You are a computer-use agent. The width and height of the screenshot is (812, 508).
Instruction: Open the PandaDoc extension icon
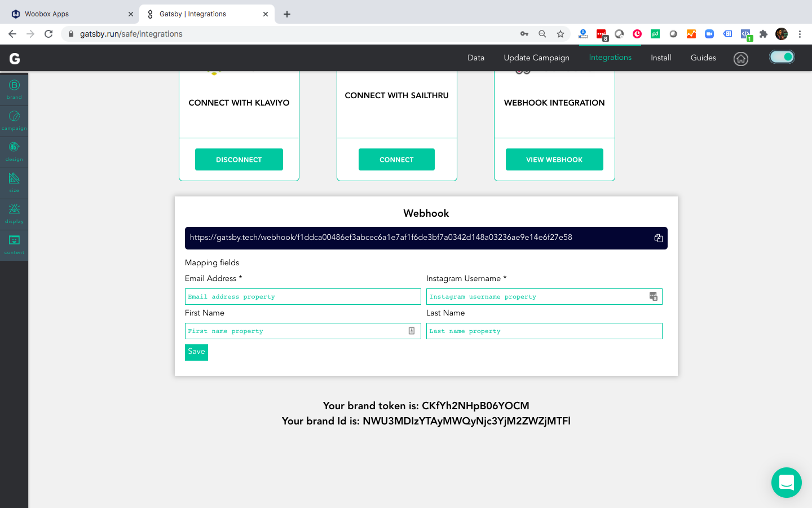[x=655, y=34]
